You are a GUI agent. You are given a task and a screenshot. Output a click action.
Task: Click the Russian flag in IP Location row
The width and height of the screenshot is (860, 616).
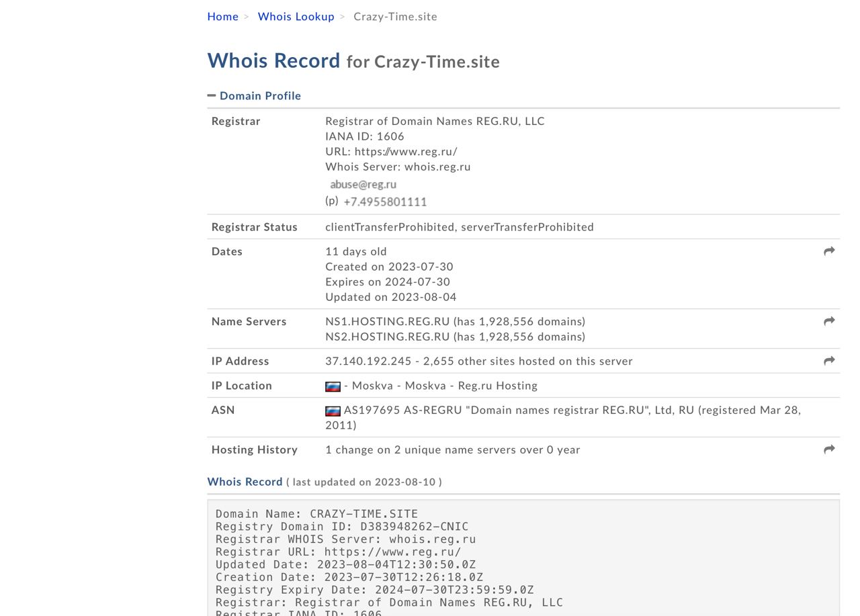pos(333,386)
